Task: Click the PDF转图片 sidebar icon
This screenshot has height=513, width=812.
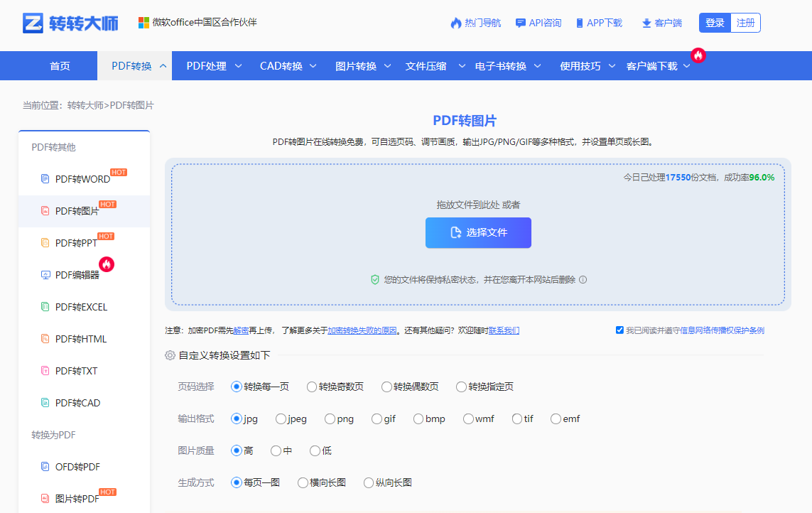Action: [45, 211]
